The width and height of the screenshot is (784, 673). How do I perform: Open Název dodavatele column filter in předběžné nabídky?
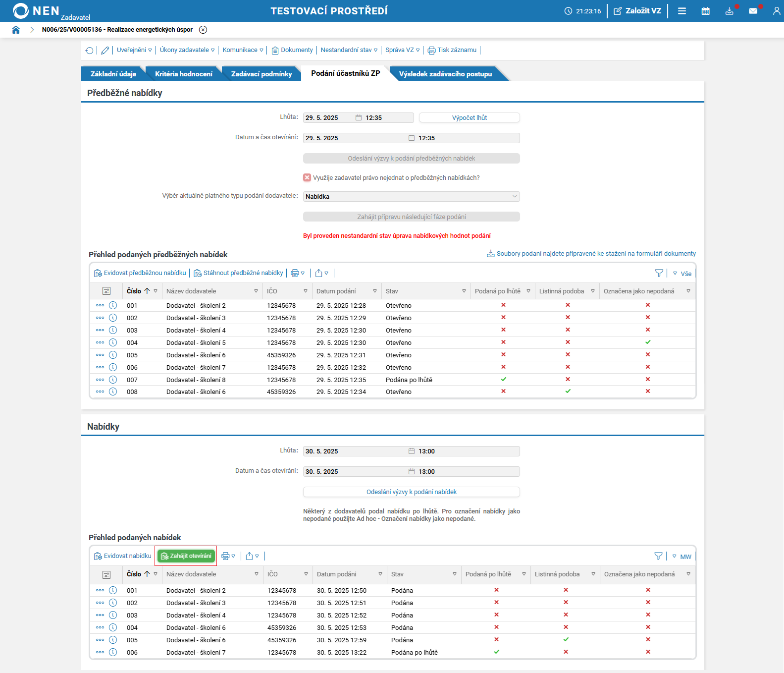click(x=256, y=291)
